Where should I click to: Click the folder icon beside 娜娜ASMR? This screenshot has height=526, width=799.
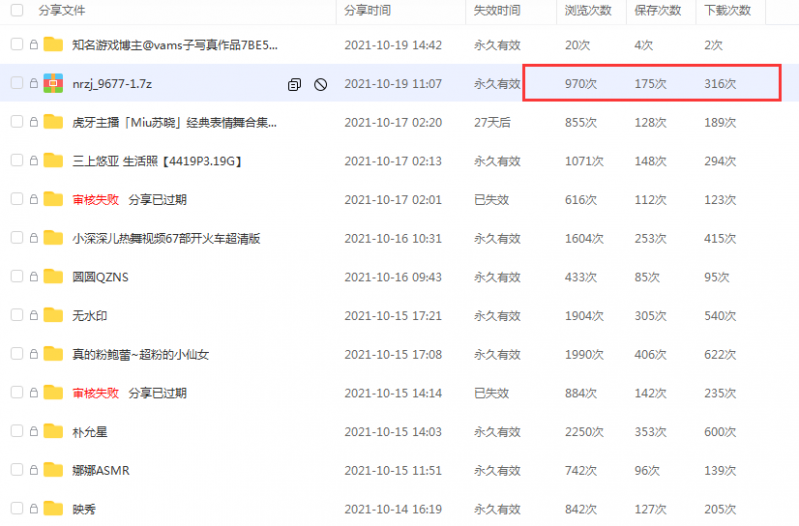pyautogui.click(x=54, y=470)
